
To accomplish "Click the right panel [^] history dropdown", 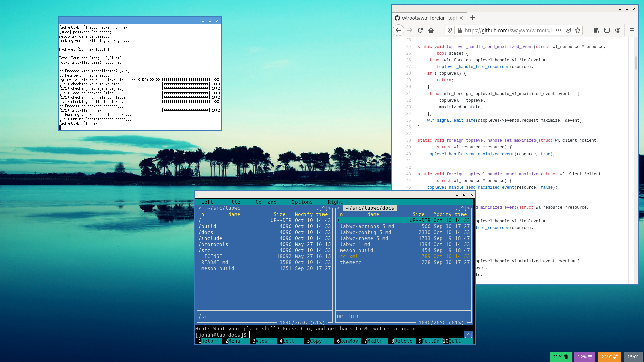I will pyautogui.click(x=462, y=208).
